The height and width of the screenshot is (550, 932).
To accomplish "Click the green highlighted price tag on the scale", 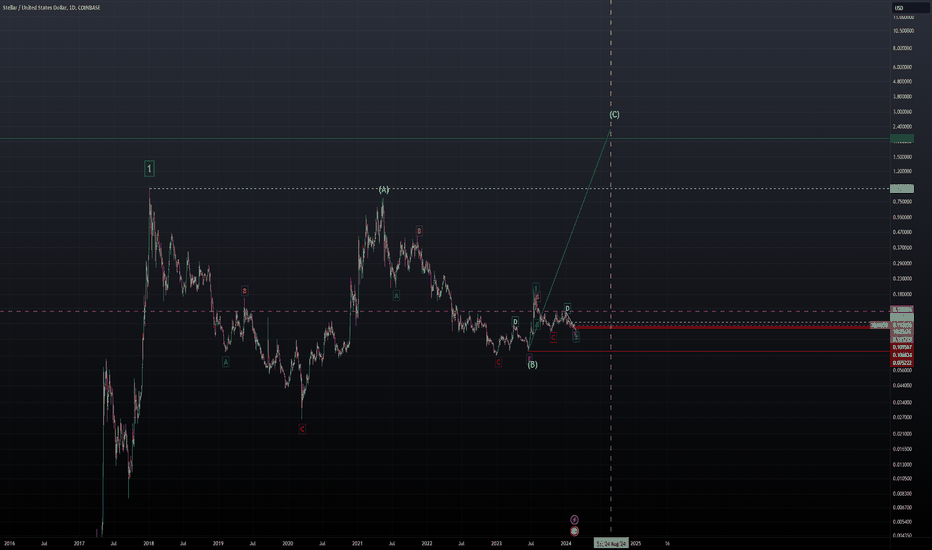I will point(902,139).
